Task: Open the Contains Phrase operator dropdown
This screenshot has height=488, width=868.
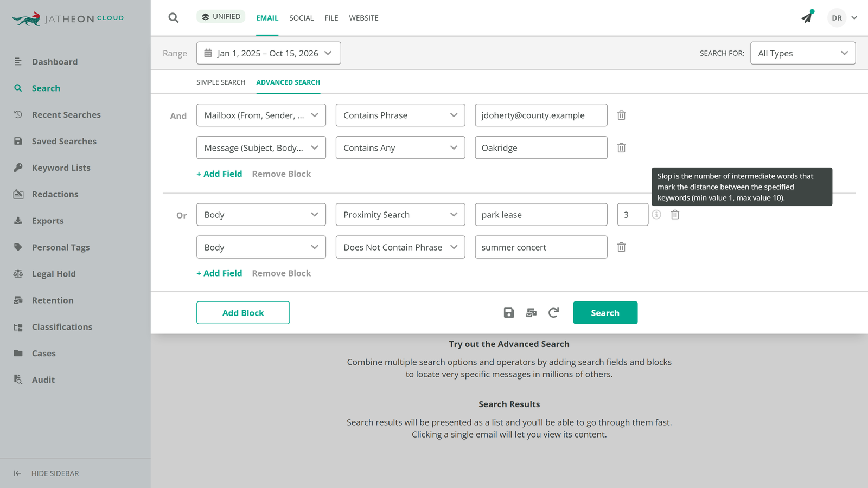Action: (400, 115)
